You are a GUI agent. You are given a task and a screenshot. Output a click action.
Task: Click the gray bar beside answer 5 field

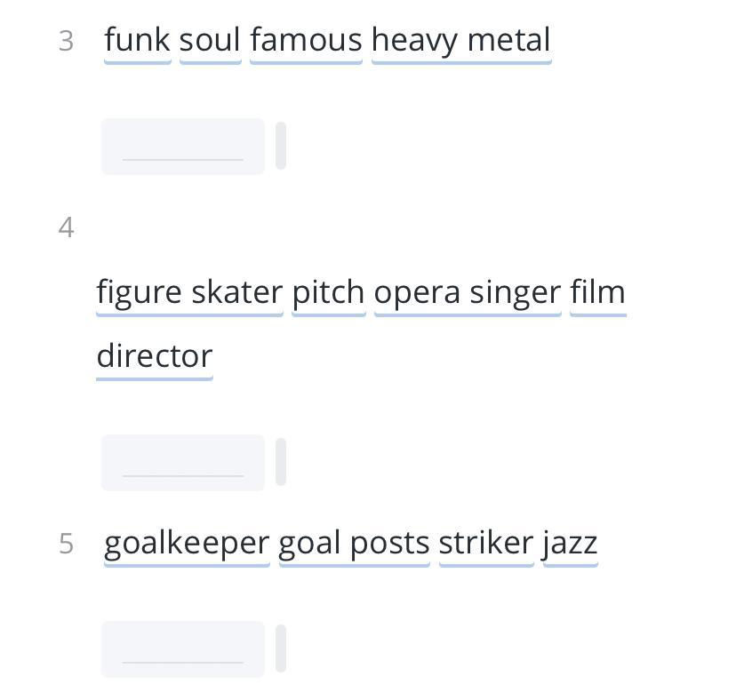tap(281, 649)
